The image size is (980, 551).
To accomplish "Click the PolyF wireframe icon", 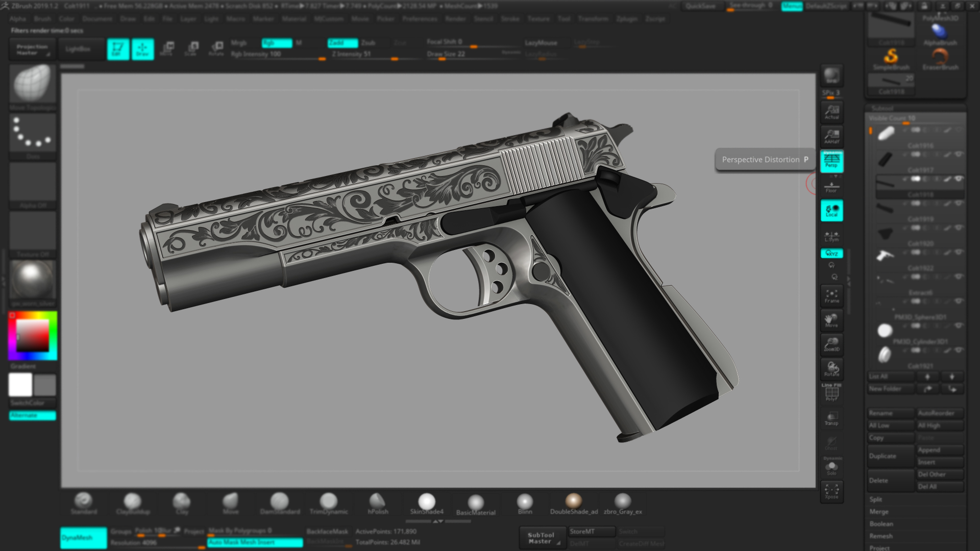I will pos(832,393).
